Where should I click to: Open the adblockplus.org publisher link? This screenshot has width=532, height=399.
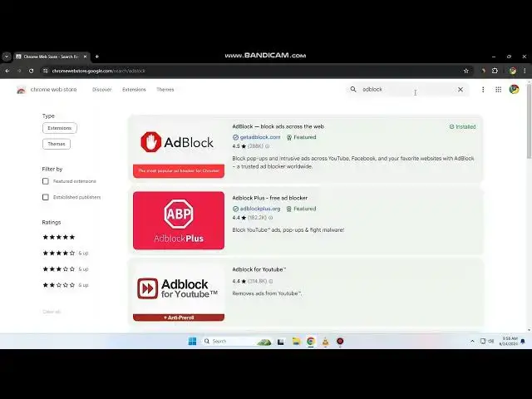click(260, 209)
